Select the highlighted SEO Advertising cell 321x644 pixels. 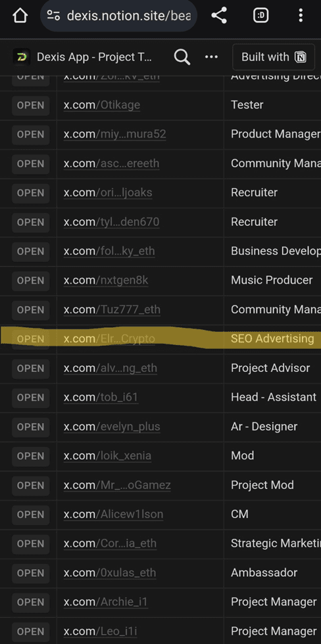tap(272, 339)
